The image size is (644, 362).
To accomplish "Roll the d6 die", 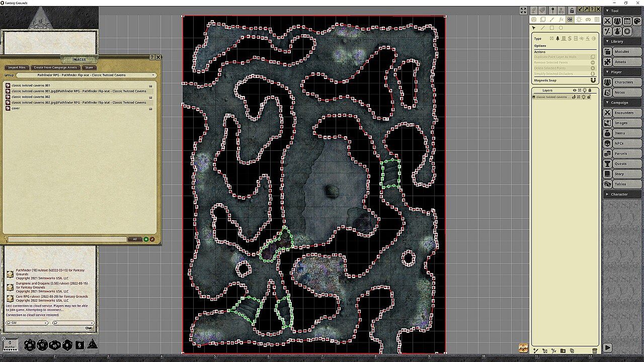I will pyautogui.click(x=79, y=345).
